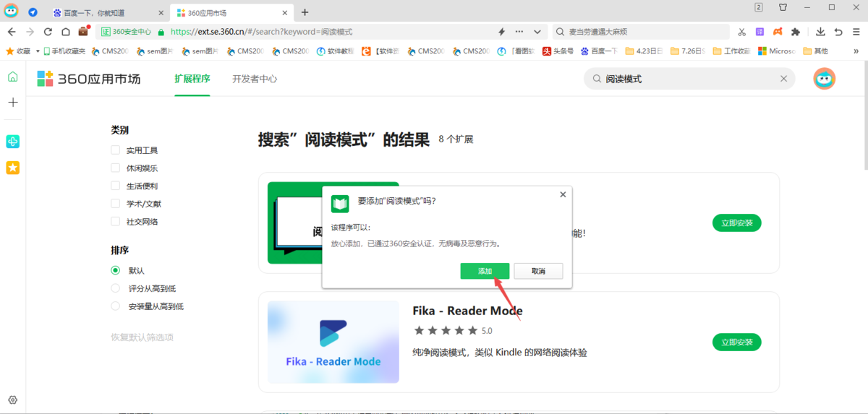
Task: Select the 安装量从高到低 sort option
Action: coord(115,306)
